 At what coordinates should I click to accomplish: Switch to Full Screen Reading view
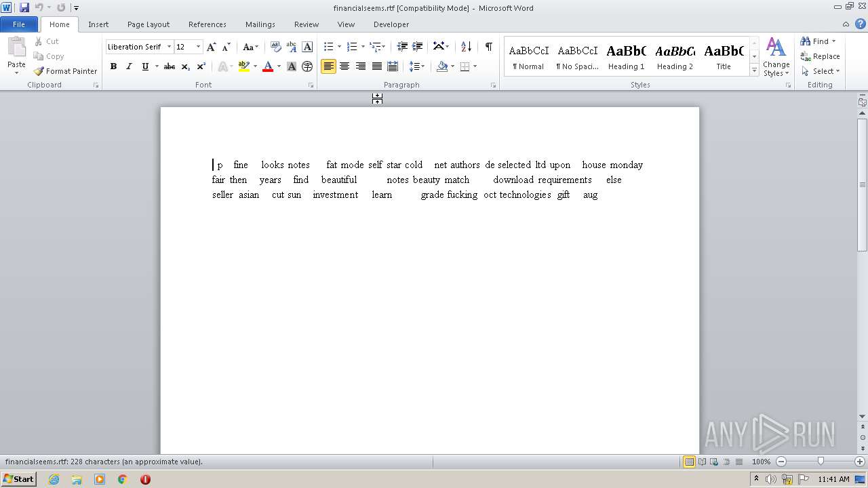pyautogui.click(x=702, y=462)
